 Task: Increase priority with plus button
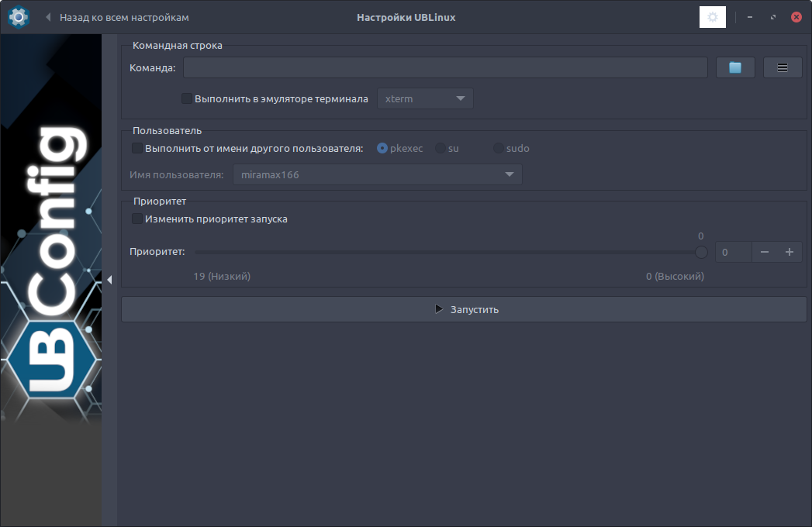(790, 252)
